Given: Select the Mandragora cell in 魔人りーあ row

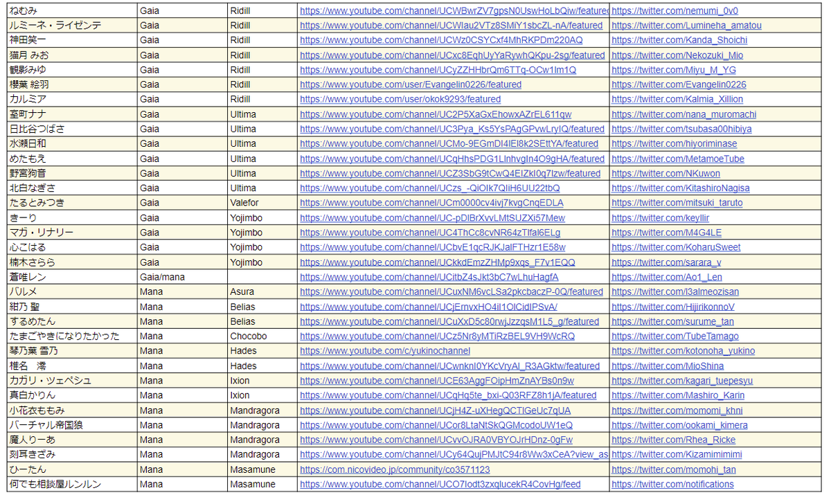Looking at the screenshot, I should (262, 440).
